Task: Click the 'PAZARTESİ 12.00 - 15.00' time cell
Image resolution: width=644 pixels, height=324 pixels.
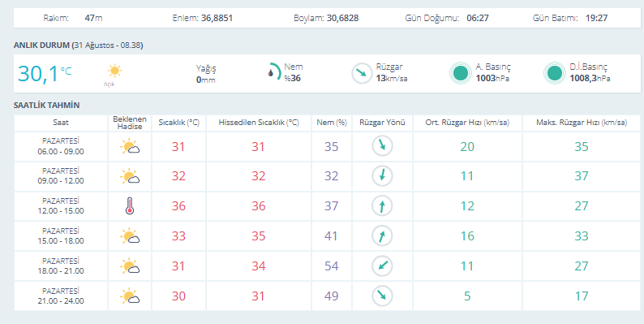Action: [x=61, y=206]
